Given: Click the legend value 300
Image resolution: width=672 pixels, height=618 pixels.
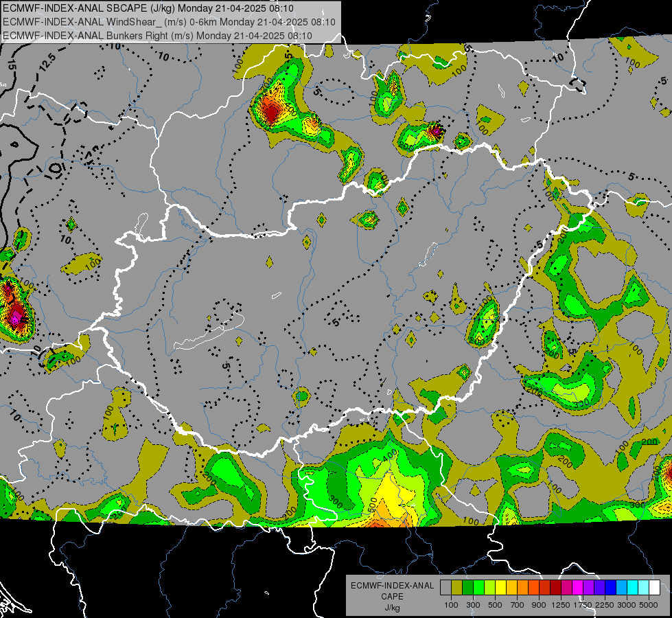Looking at the screenshot, I should 473,605.
